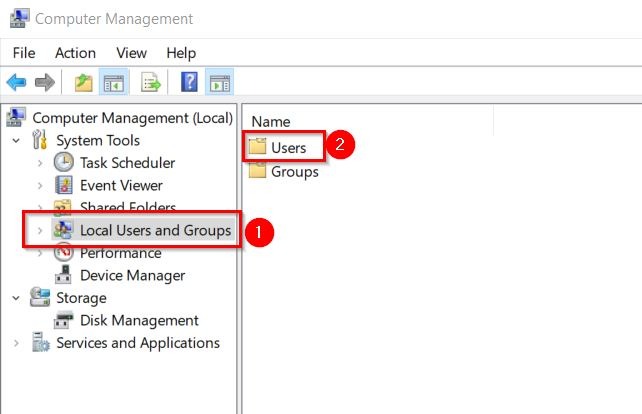This screenshot has width=642, height=414.
Task: Collapse the System Tools node
Action: point(16,141)
